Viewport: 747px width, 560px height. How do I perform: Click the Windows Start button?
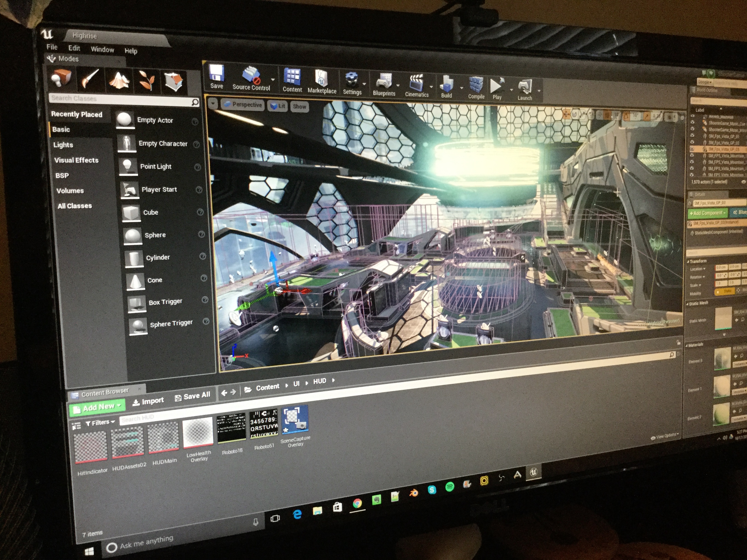[x=89, y=551]
